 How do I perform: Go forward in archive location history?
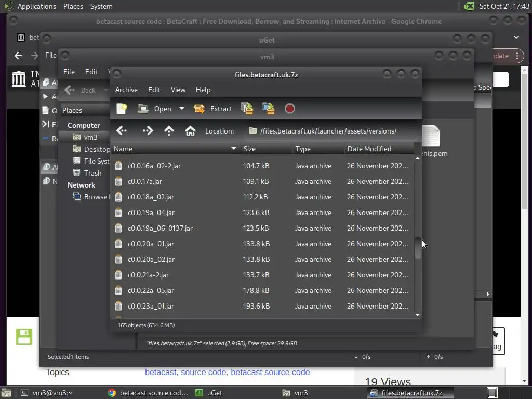(x=148, y=130)
